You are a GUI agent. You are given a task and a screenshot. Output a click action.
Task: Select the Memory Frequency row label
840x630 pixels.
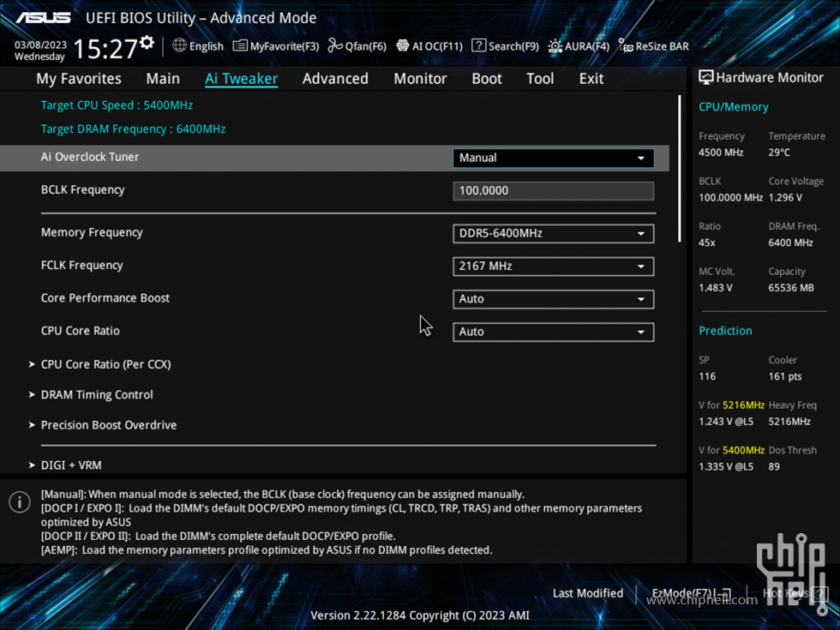93,232
